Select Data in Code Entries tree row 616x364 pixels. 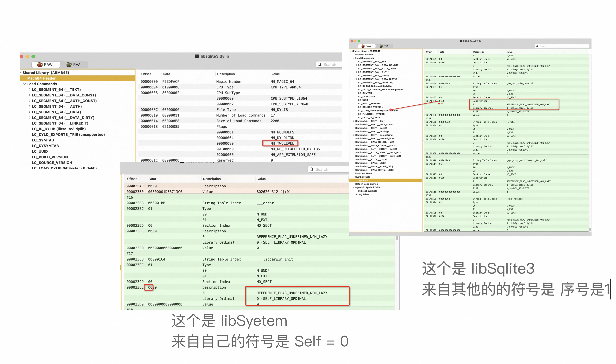366,184
